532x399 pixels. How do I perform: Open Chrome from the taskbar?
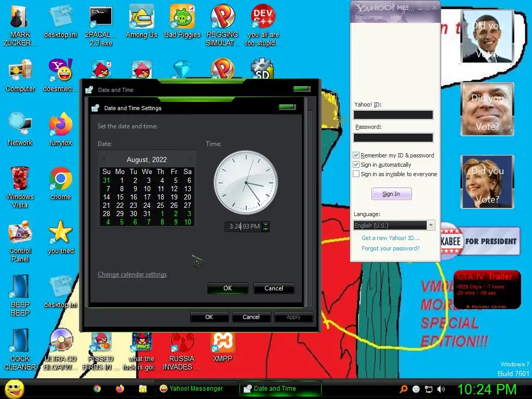[97, 389]
